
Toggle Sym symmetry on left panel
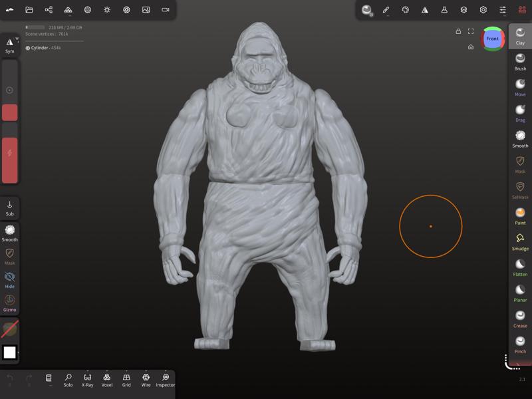[10, 46]
